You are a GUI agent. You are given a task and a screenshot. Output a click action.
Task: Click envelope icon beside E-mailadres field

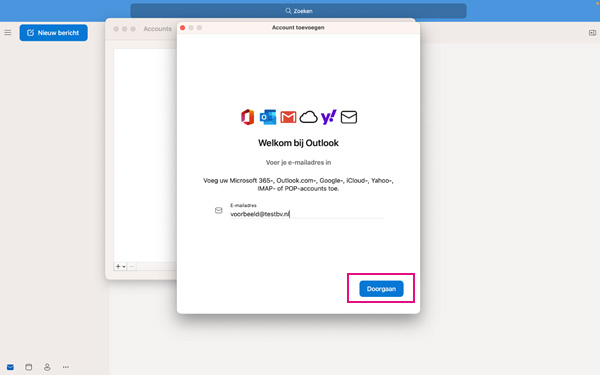(218, 210)
